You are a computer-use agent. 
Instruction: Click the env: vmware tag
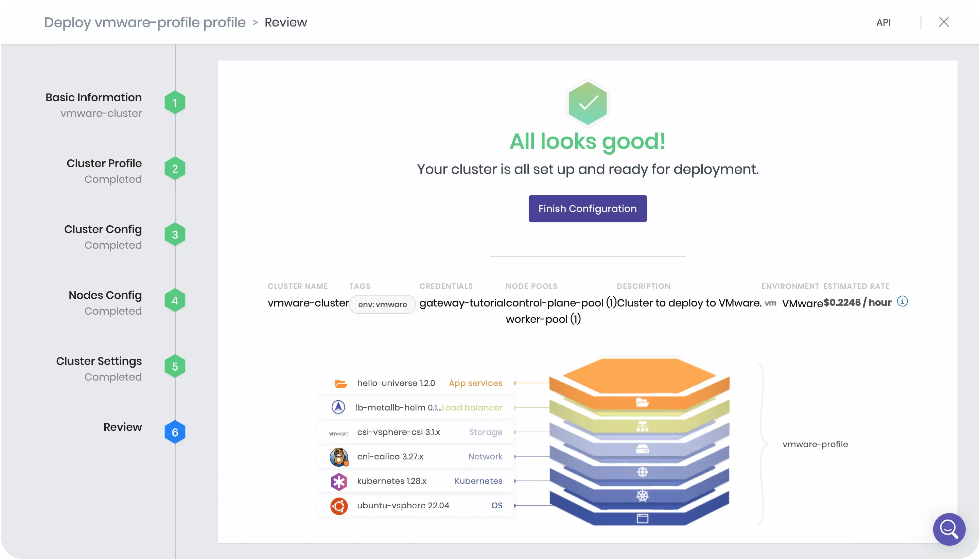click(x=382, y=304)
